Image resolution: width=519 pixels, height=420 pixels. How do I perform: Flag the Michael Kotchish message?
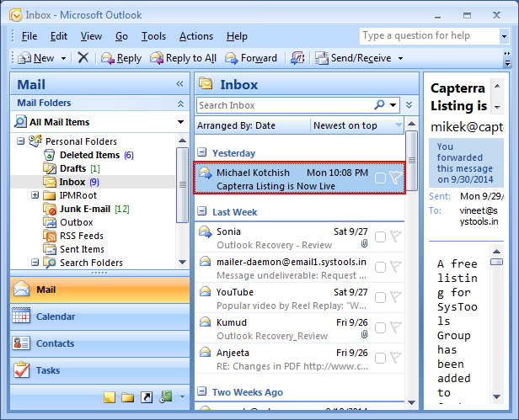(395, 178)
